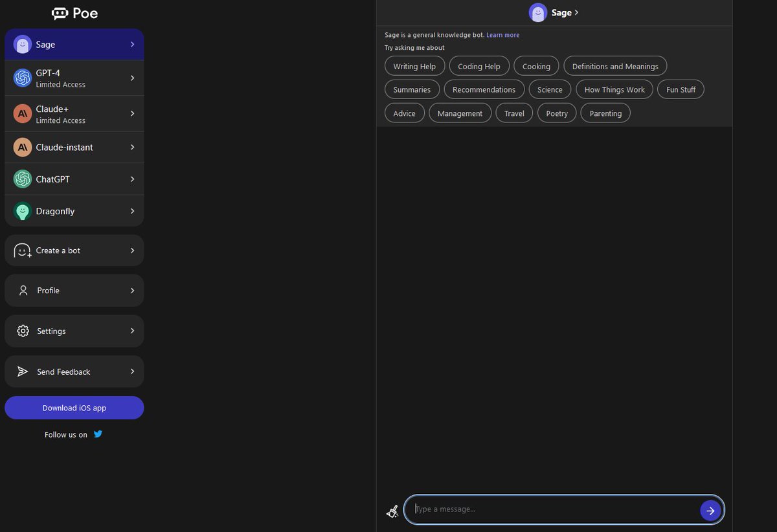This screenshot has width=777, height=532.
Task: Switch to the ChatGPT bot
Action: (x=74, y=179)
